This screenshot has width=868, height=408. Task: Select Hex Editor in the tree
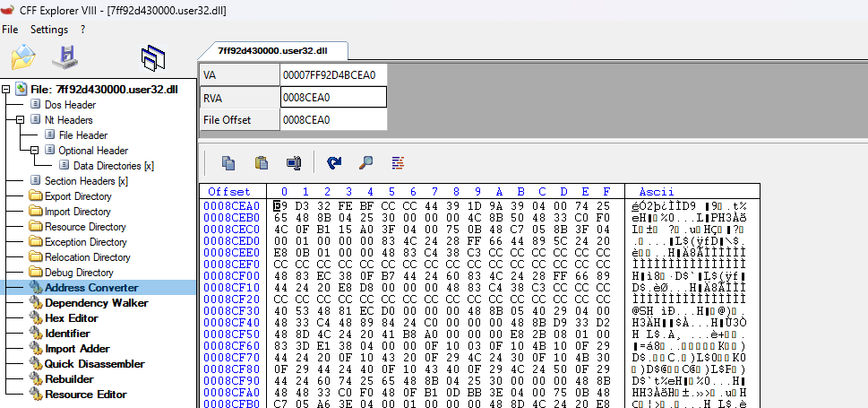(72, 317)
